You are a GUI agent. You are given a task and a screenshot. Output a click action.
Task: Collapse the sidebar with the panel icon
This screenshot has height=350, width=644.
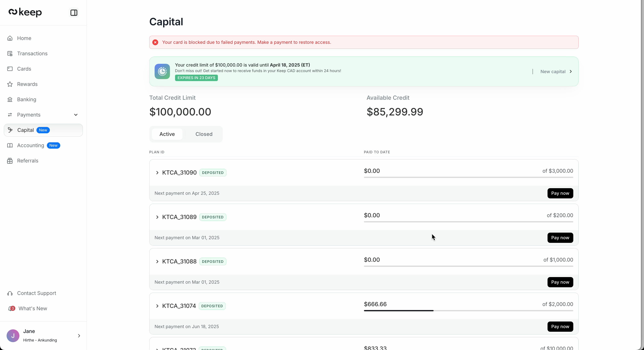[x=74, y=13]
